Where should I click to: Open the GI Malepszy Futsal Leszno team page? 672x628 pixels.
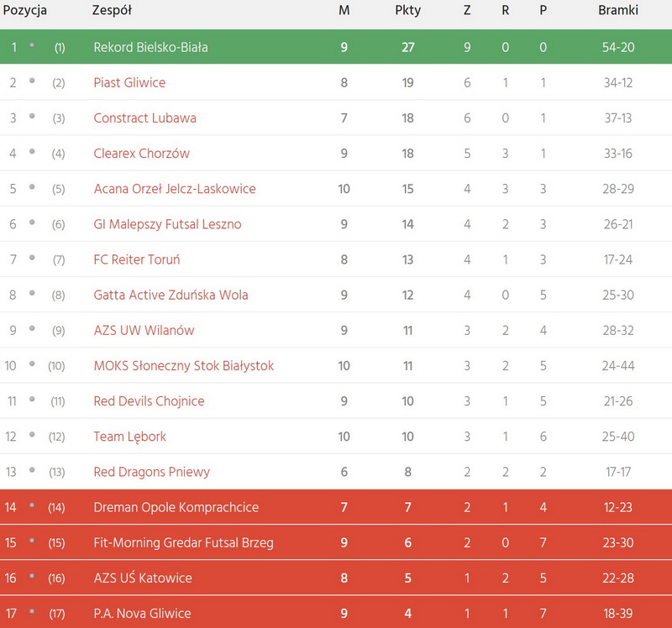coord(167,224)
